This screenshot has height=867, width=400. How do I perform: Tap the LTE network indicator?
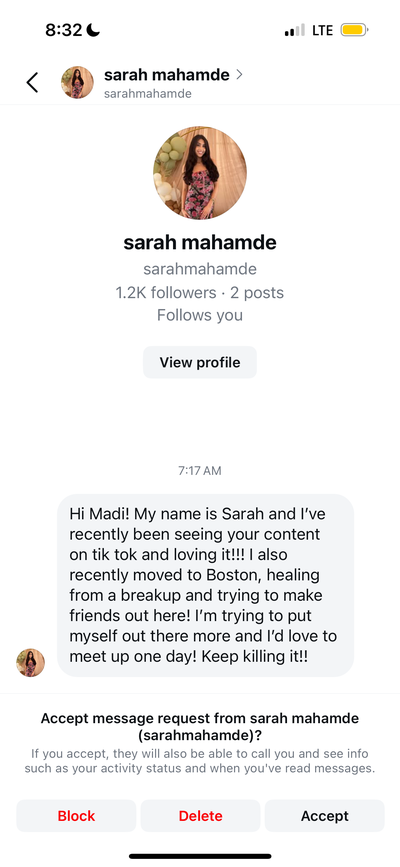coord(323,30)
